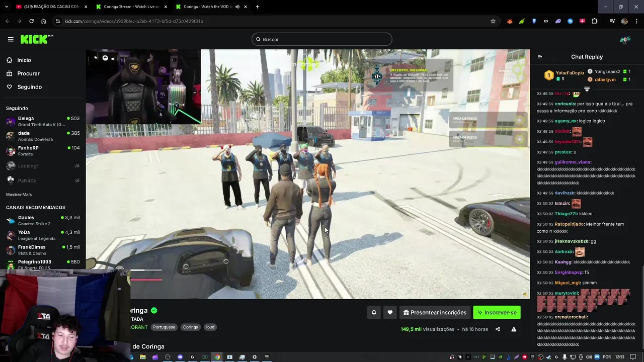Go to browser home page
Viewport: 644px width, 362px height.
[43, 21]
